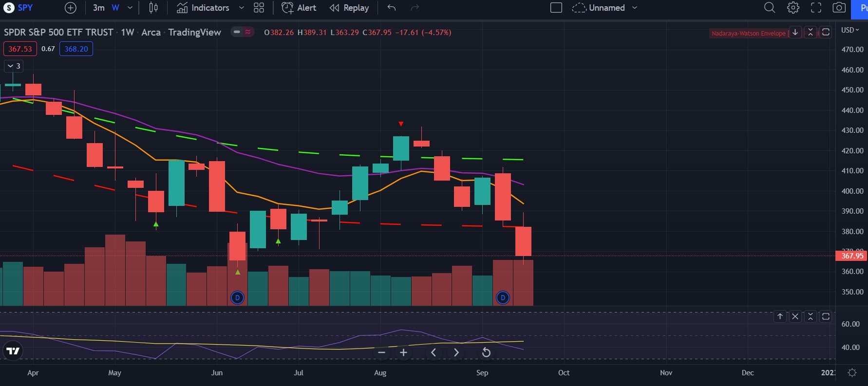868x386 pixels.
Task: Redo the last chart action
Action: (415, 8)
